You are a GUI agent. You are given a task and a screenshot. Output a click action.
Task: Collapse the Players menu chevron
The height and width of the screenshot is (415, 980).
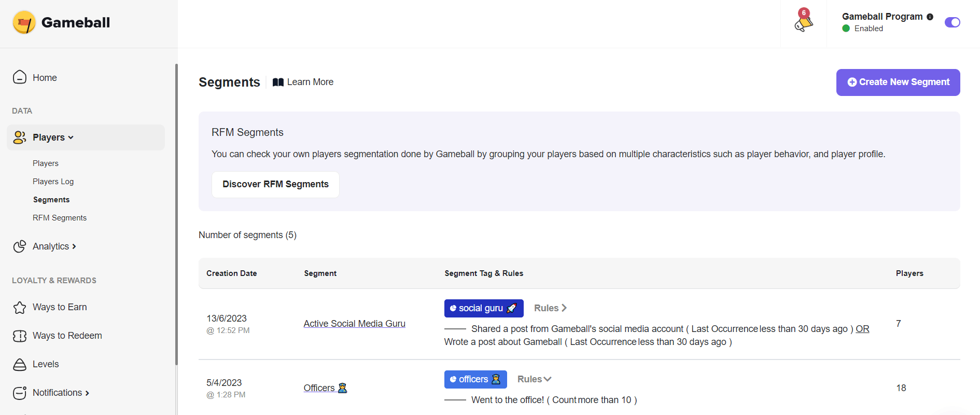coord(71,137)
